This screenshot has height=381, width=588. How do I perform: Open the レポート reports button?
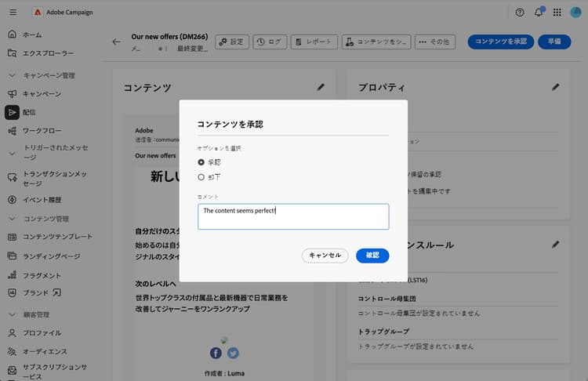[314, 42]
